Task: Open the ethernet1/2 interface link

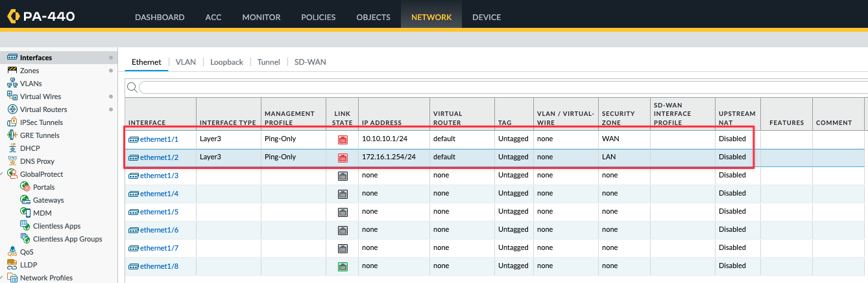Action: click(159, 157)
